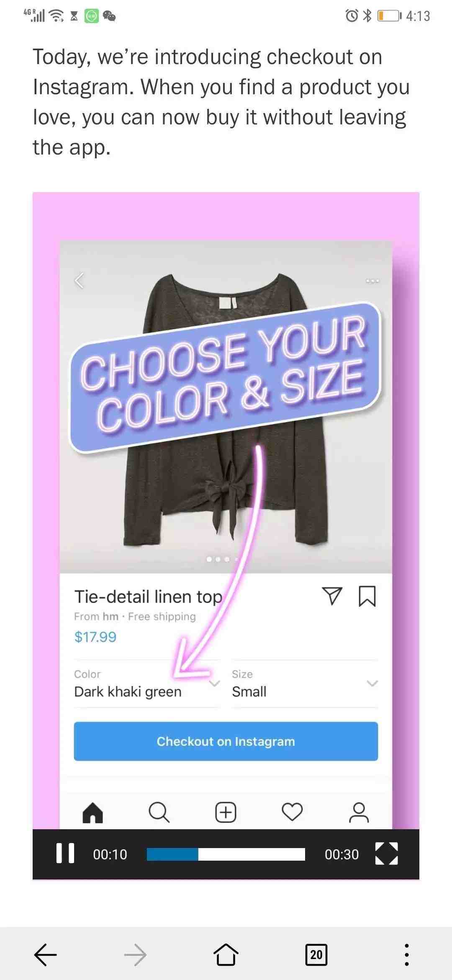The width and height of the screenshot is (452, 980).
Task: Expand the Size dropdown set to Small
Action: point(305,684)
